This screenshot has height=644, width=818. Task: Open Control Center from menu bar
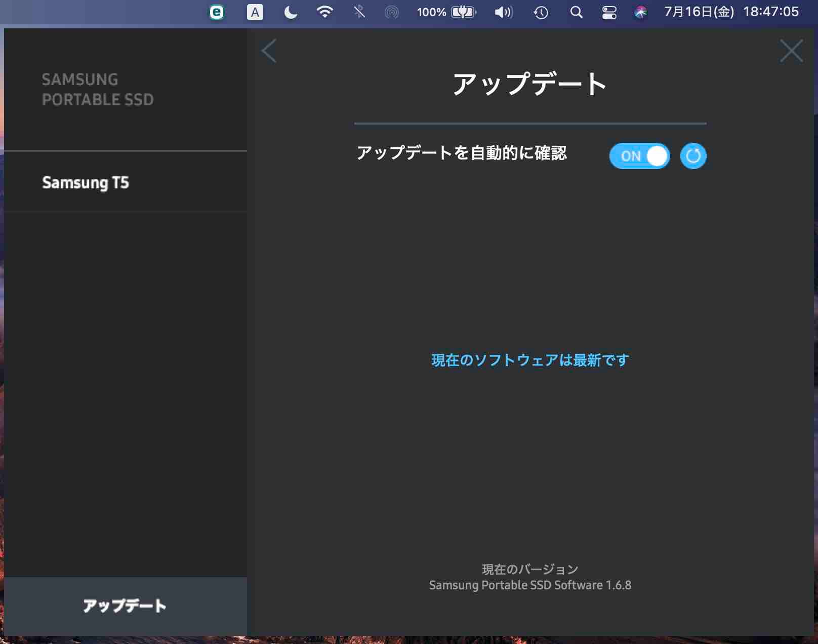pos(609,12)
